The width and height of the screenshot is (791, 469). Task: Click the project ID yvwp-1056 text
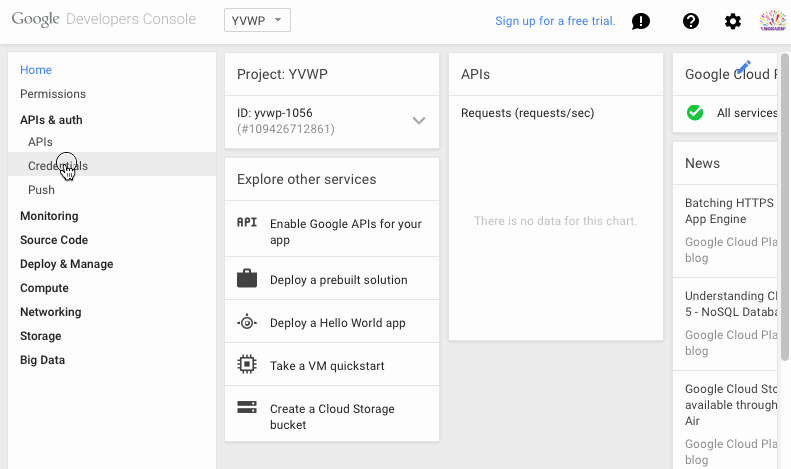275,113
